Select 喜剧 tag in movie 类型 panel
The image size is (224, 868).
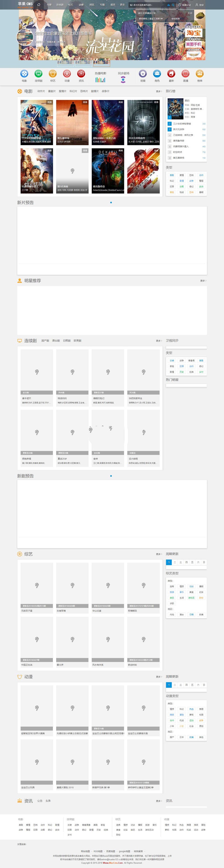point(172,175)
